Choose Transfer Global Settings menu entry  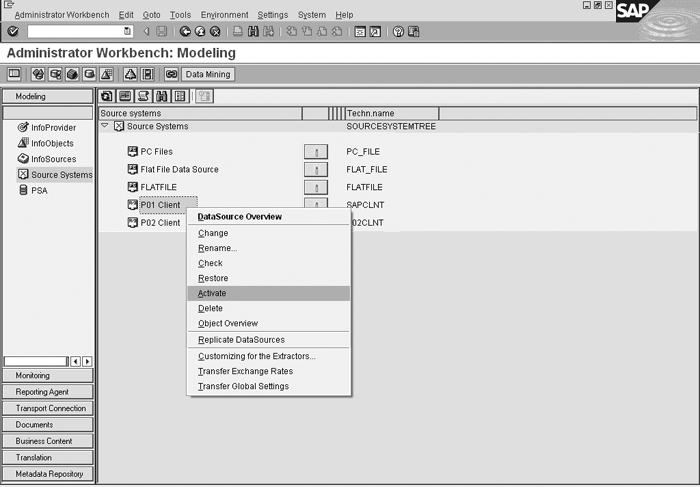coord(268,386)
